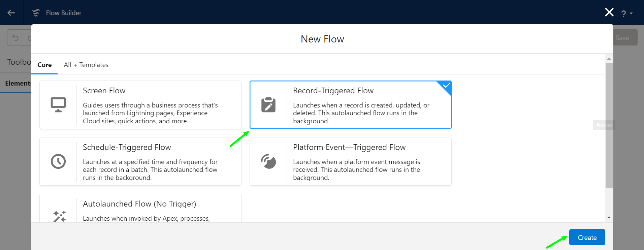Click the undo arrow icon in the toolbar
This screenshot has width=644, height=250.
coord(15,37)
